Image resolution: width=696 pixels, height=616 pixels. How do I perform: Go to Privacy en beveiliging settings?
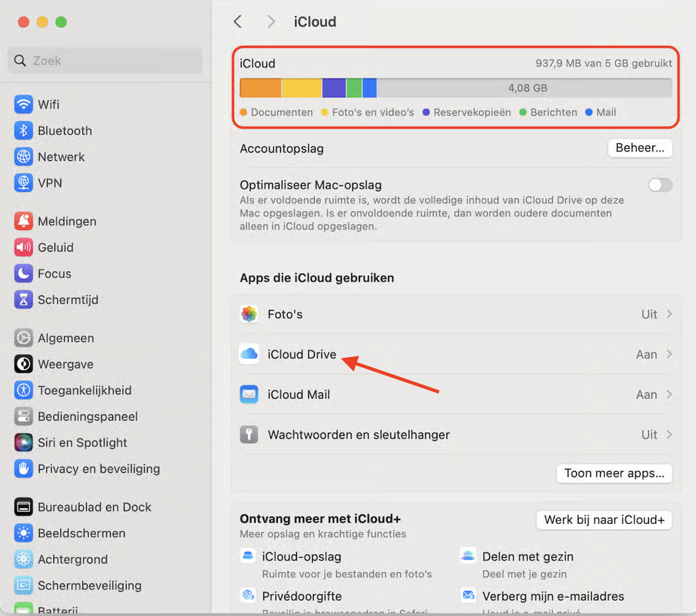(x=22, y=468)
